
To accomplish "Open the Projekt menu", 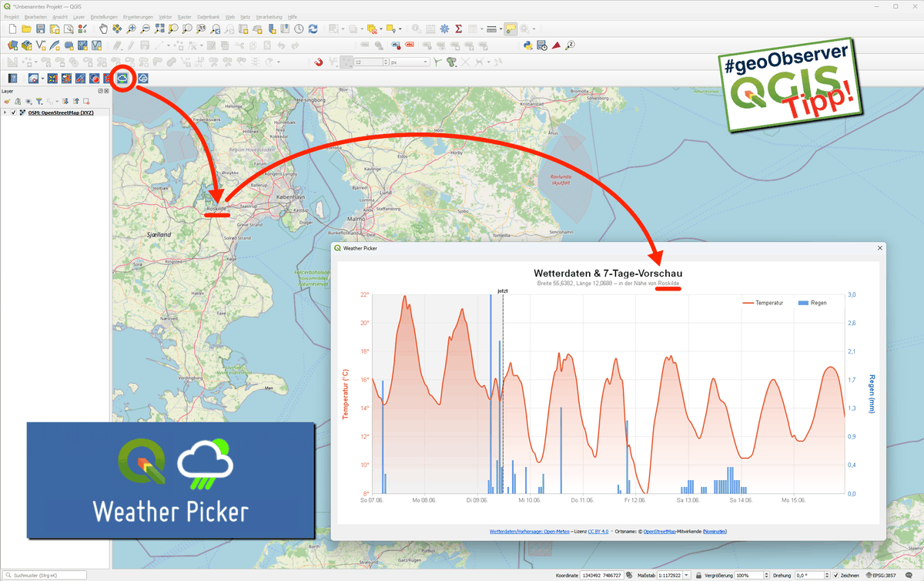I will pyautogui.click(x=12, y=16).
